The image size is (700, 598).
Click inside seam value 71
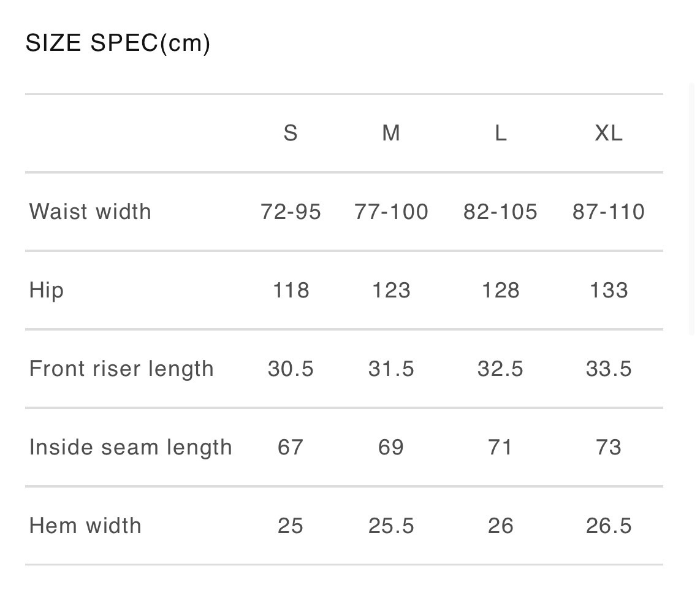click(x=500, y=447)
